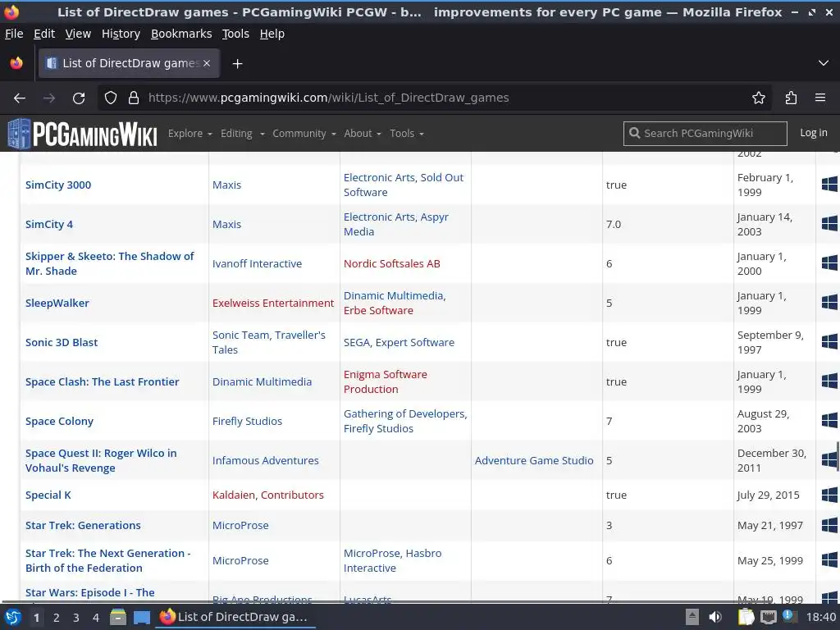
Task: Open the Bookmarks menu
Action: [181, 34]
